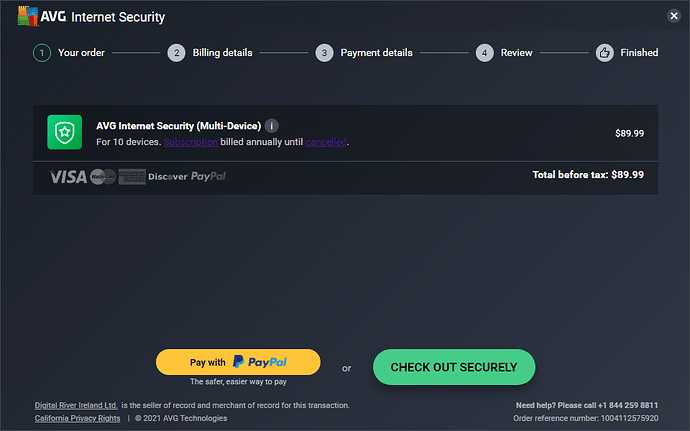Click the Discover card logo

point(167,176)
